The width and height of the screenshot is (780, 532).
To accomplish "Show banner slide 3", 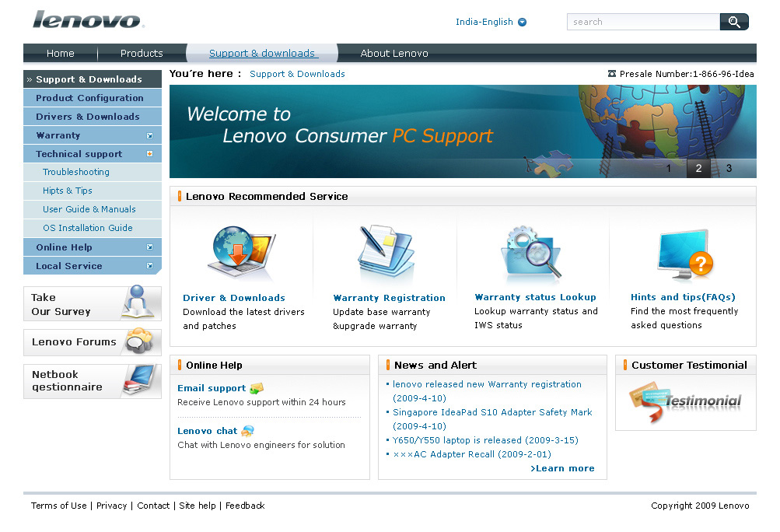I will coord(729,168).
